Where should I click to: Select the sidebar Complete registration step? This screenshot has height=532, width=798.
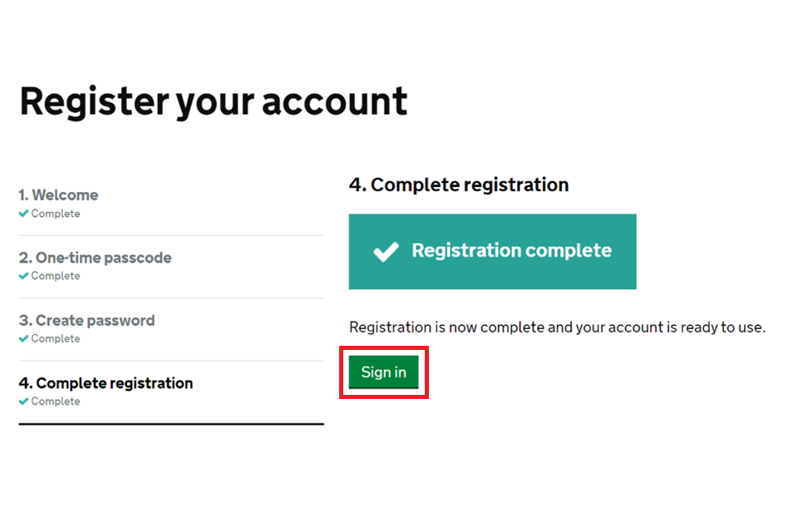point(106,383)
